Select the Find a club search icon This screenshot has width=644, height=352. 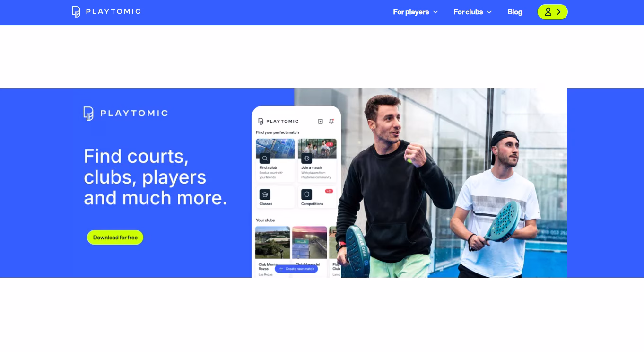(265, 158)
